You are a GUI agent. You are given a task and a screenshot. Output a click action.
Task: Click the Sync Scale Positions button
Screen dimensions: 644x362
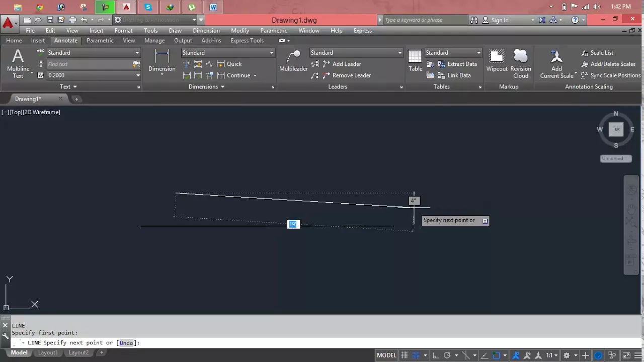(611, 75)
